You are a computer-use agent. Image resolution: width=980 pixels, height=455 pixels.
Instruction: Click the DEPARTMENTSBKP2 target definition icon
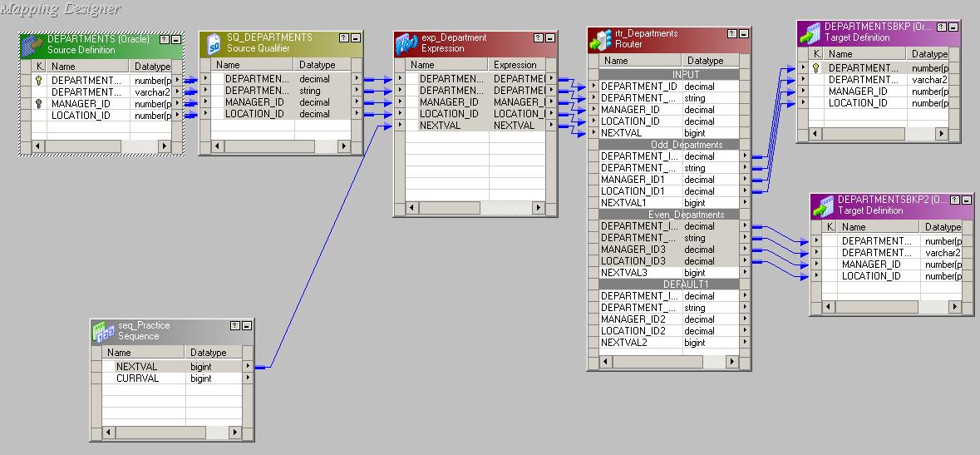pos(824,206)
